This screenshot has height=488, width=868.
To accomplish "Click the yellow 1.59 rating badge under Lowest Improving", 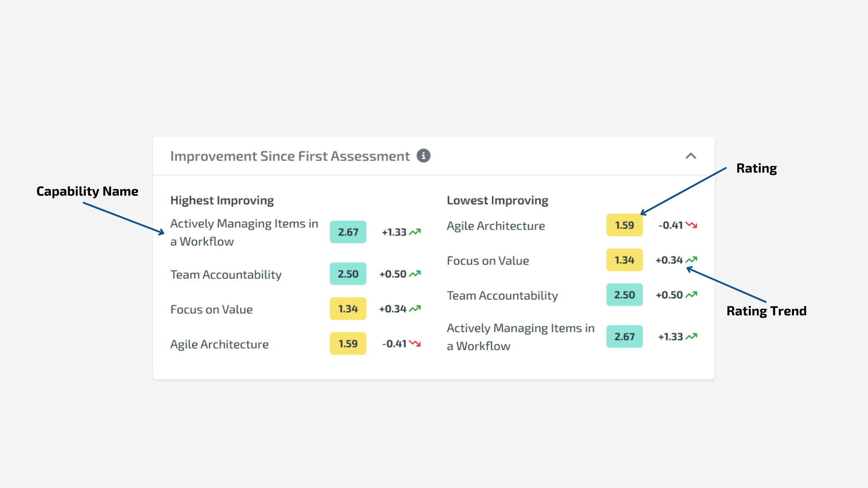I will [x=624, y=225].
